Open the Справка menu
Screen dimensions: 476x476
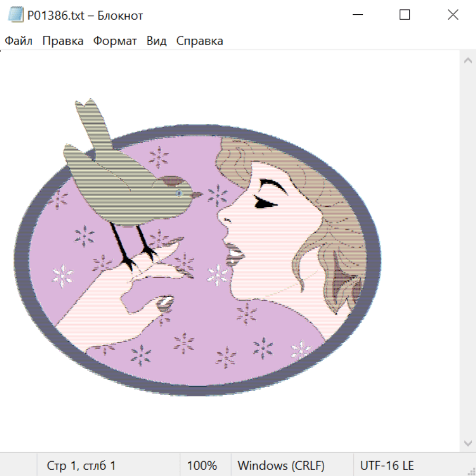[199, 41]
